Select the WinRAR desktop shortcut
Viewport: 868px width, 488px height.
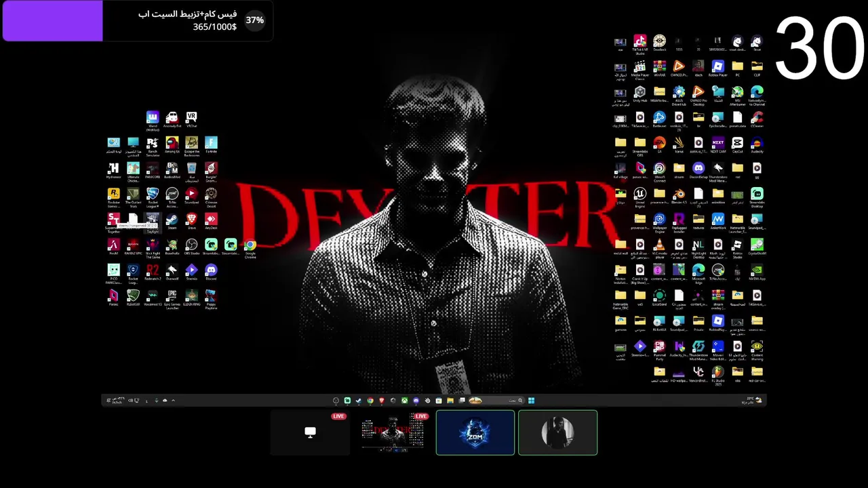click(x=659, y=69)
